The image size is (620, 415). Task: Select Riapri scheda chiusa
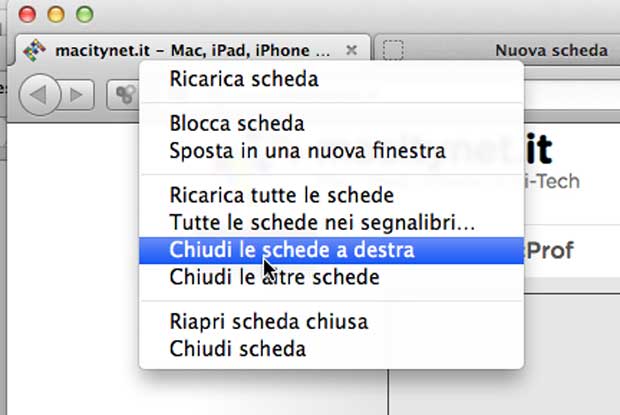pyautogui.click(x=269, y=322)
